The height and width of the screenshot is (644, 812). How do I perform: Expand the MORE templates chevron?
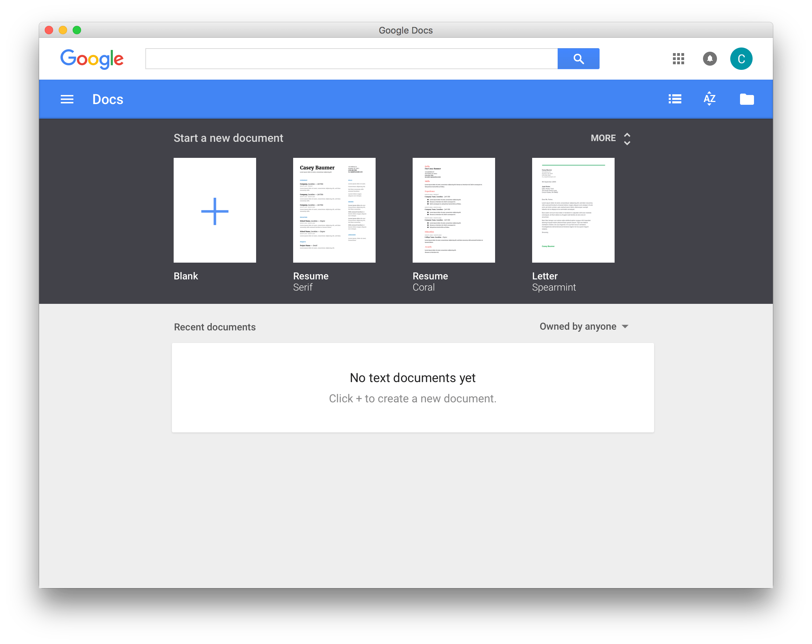pyautogui.click(x=627, y=139)
